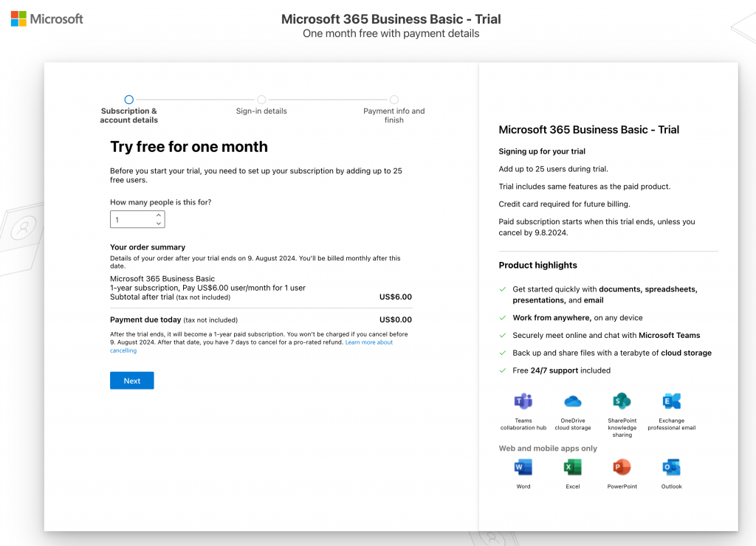The height and width of the screenshot is (546, 756).
Task: Click the Product highlights heading
Action: [538, 266]
